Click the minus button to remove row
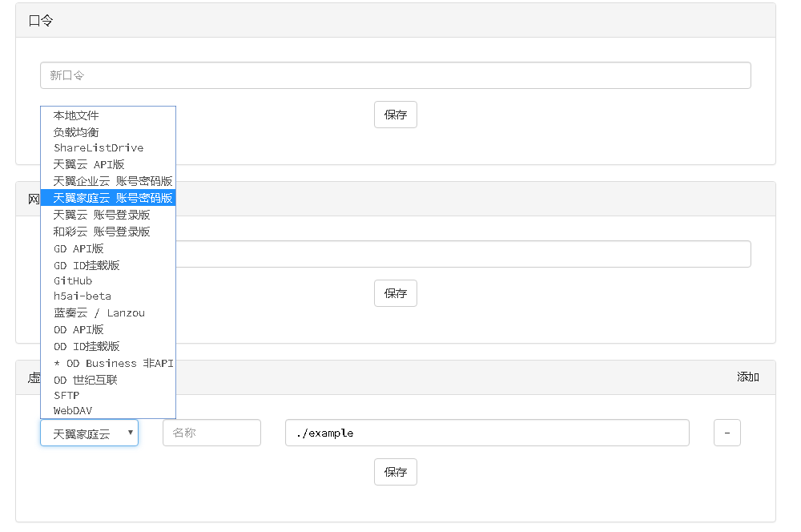The height and width of the screenshot is (532, 801). [x=727, y=433]
